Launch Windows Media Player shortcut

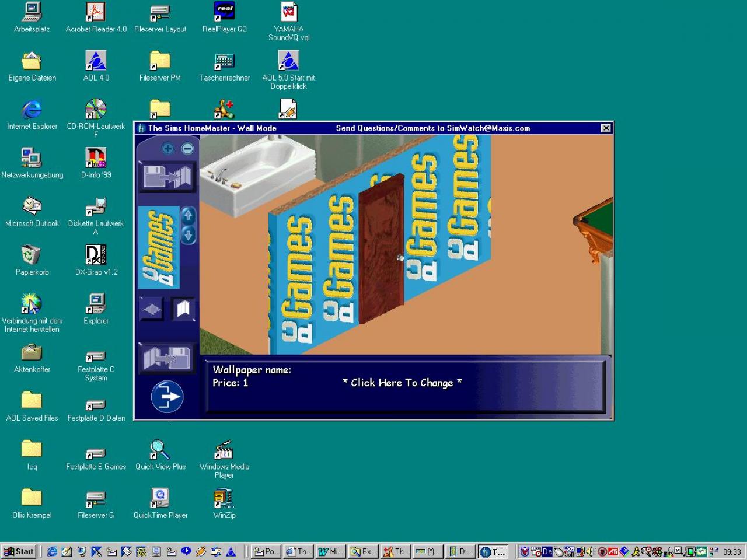[x=224, y=459]
